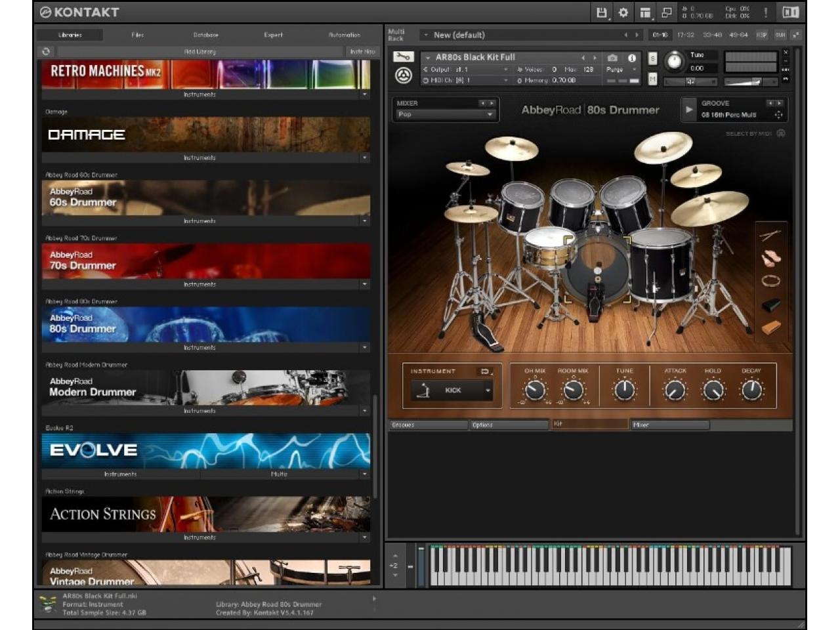Mute the AR80s Black Kit instrument
The height and width of the screenshot is (630, 840).
point(652,79)
